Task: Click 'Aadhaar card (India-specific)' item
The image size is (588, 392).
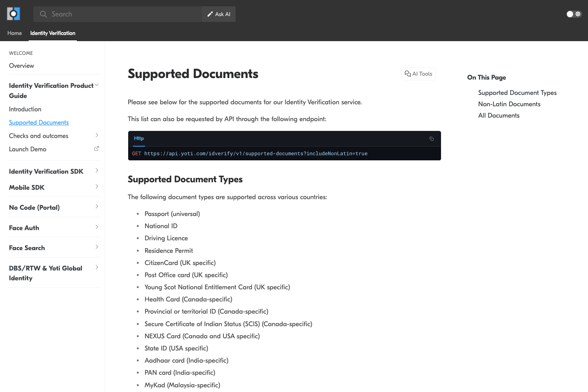Action: click(x=187, y=360)
